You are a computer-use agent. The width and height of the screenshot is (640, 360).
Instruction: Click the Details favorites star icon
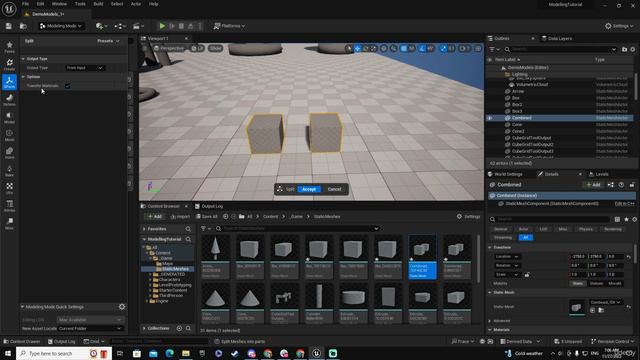(x=627, y=219)
